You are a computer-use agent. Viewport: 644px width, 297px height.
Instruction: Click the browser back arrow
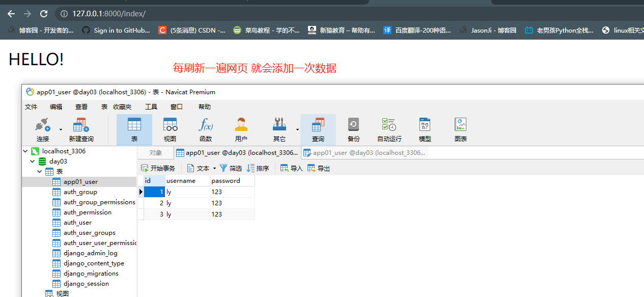[x=11, y=14]
